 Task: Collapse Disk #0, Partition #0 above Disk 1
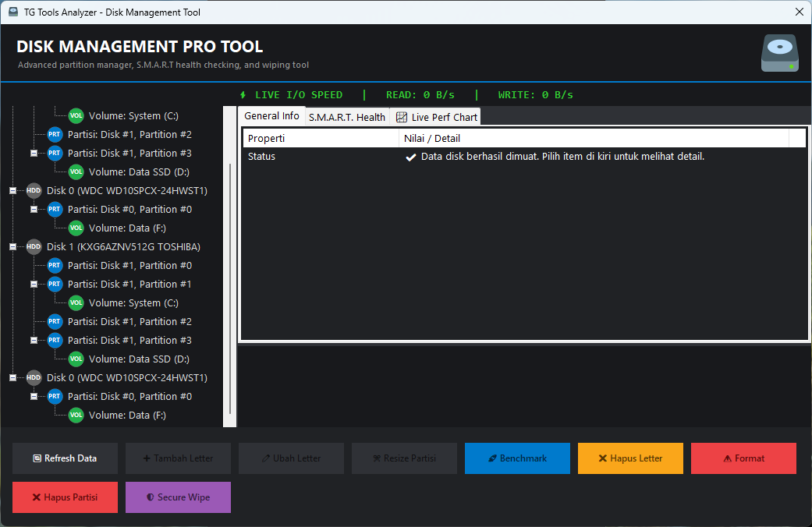coord(34,210)
